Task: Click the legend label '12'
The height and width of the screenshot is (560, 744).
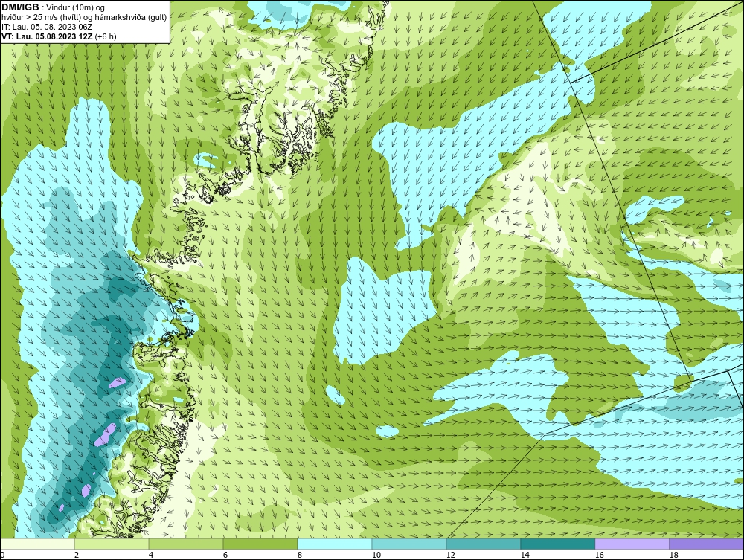Action: click(451, 555)
